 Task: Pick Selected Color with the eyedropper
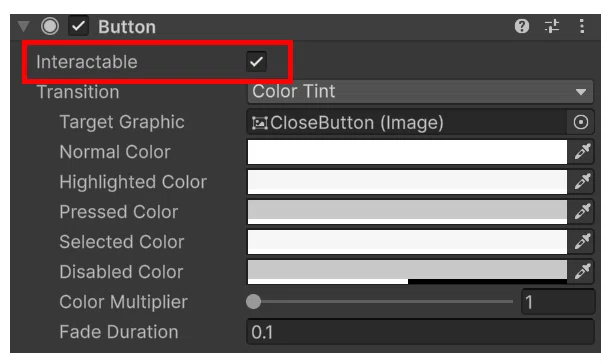(582, 241)
